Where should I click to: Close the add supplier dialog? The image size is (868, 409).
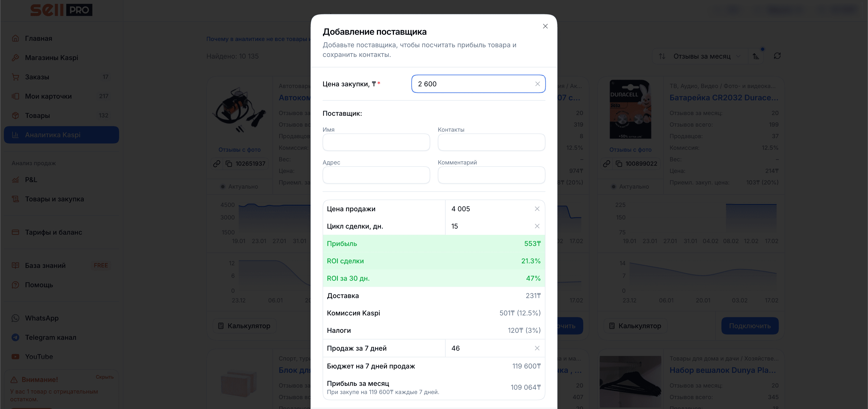(x=545, y=26)
